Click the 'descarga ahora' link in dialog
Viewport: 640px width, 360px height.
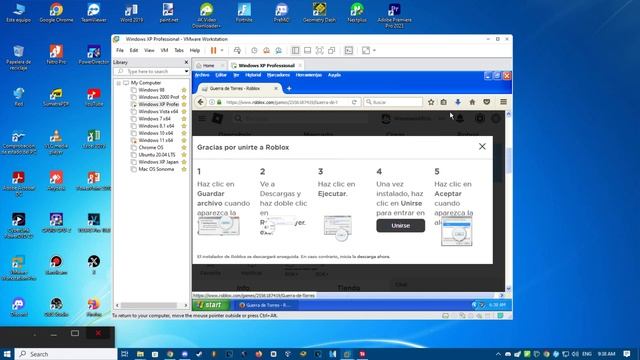(373, 257)
